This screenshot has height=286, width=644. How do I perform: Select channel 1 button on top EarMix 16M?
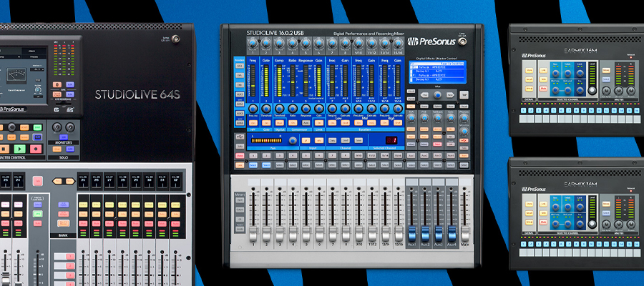click(524, 110)
